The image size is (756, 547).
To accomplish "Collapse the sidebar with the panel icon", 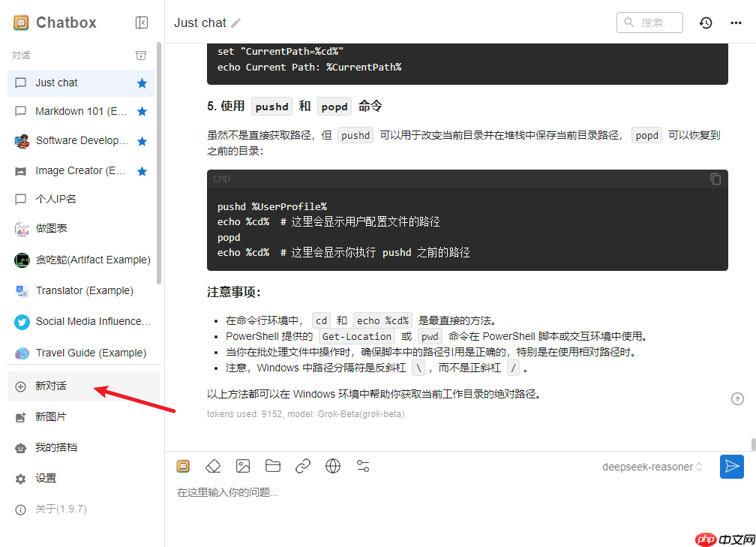I will coord(142,23).
